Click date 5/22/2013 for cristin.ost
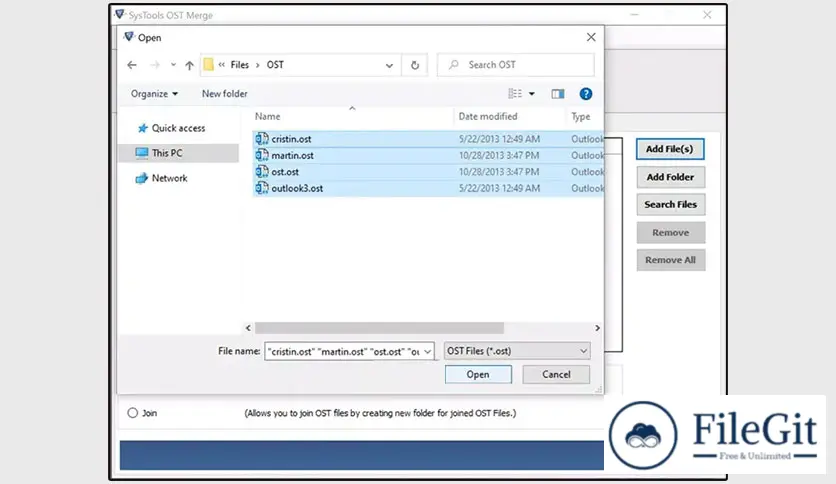Viewport: 836px width, 484px height. click(499, 139)
